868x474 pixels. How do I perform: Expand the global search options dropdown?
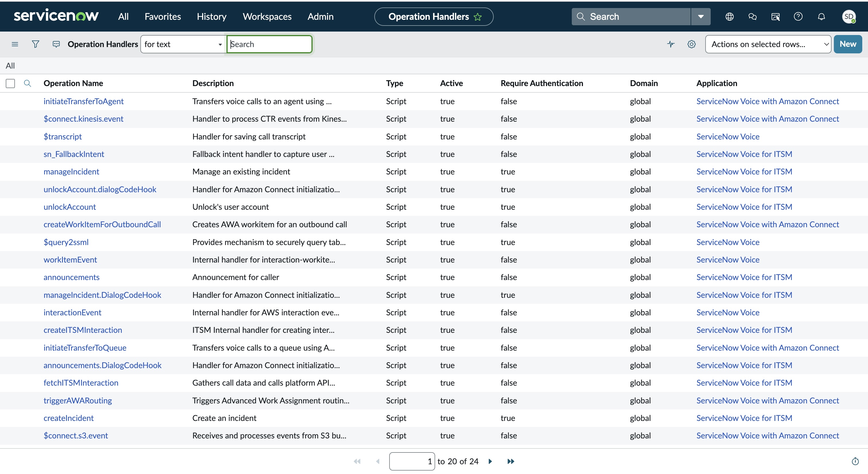tap(701, 17)
